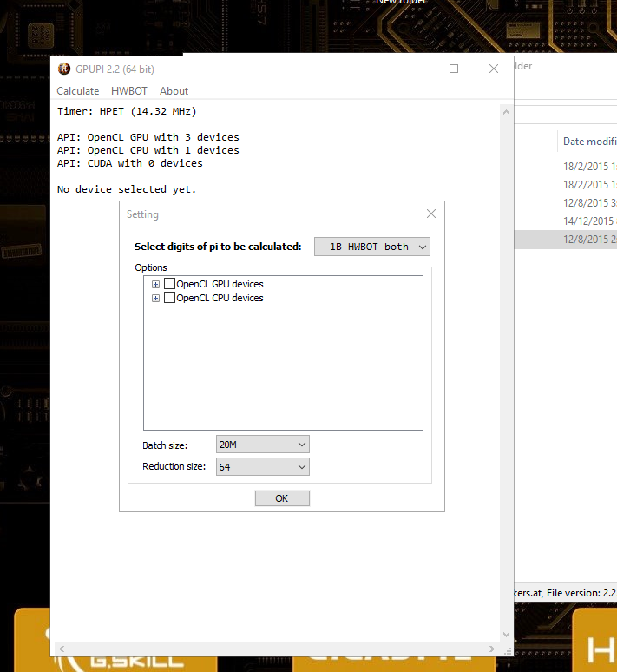Confirm settings with the OK button

click(282, 498)
